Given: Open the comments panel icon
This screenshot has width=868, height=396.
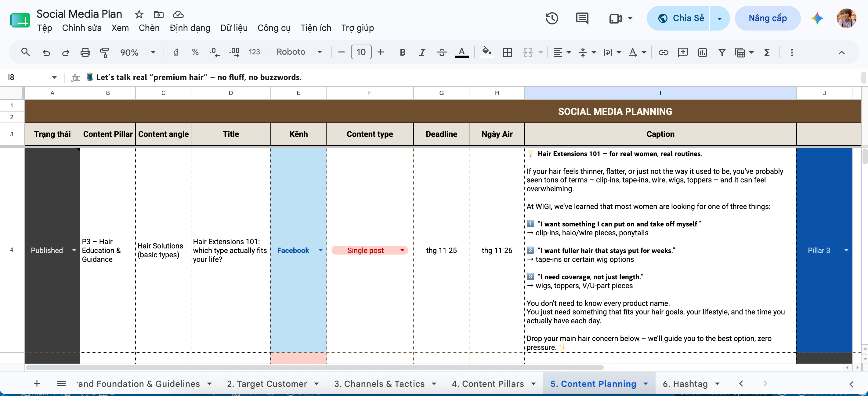Looking at the screenshot, I should 582,18.
